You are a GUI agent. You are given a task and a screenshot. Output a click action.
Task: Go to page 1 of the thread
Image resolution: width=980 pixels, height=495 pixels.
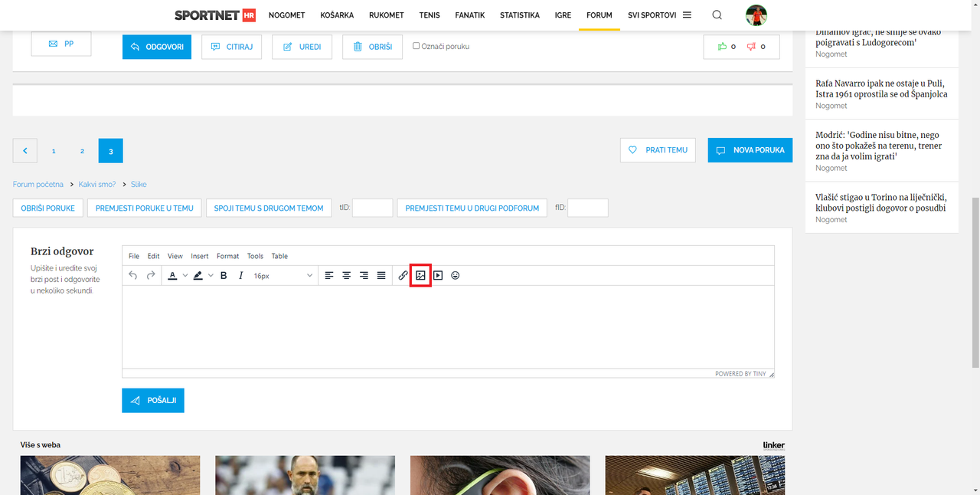[54, 151]
